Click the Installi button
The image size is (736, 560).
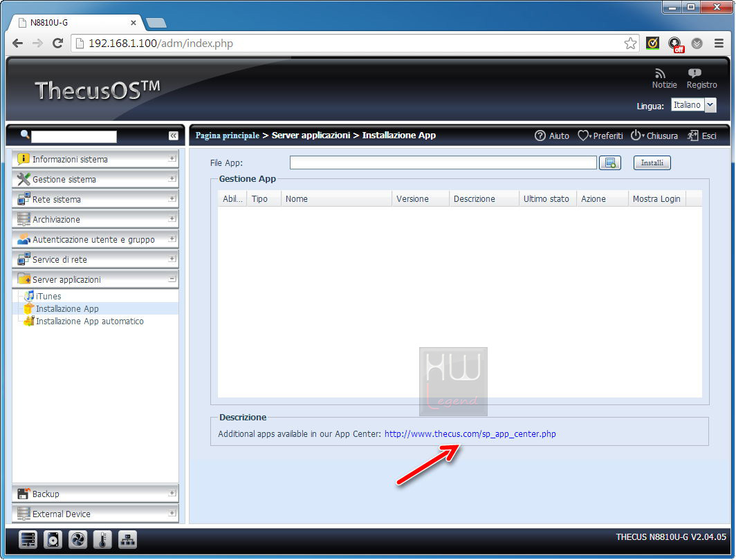(x=652, y=162)
